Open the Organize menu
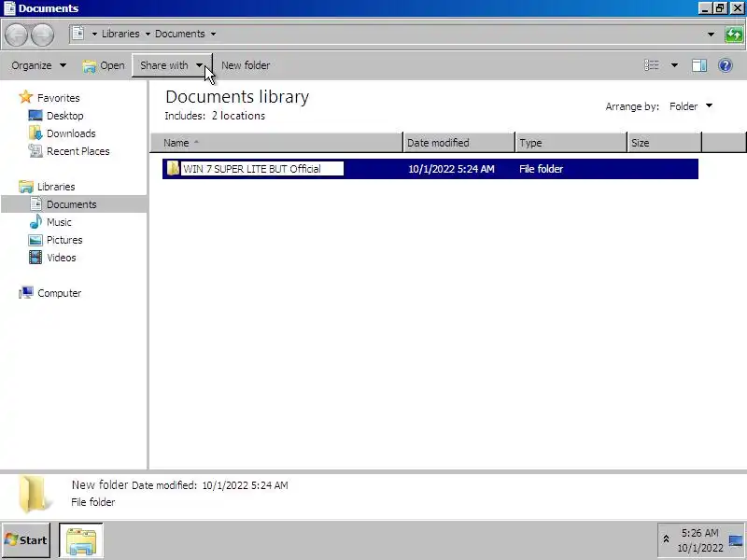 [x=38, y=65]
